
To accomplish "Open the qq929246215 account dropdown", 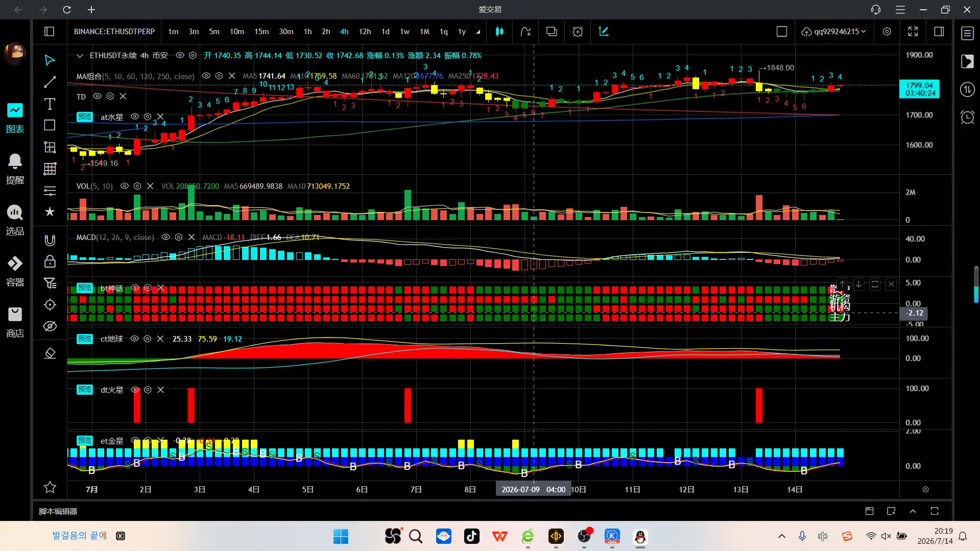I will point(834,32).
